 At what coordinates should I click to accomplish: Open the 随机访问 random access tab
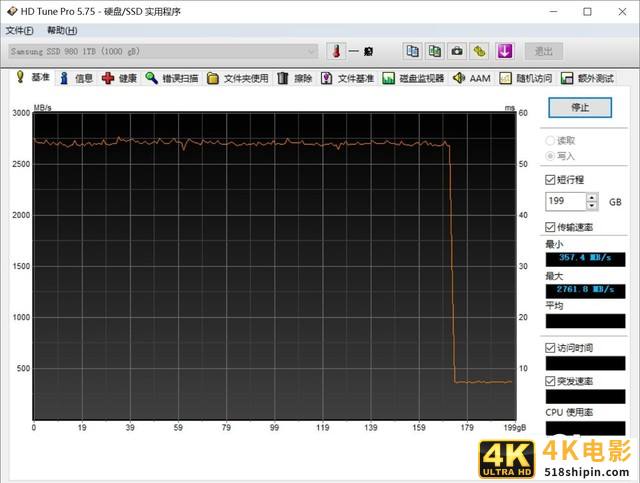[x=526, y=78]
